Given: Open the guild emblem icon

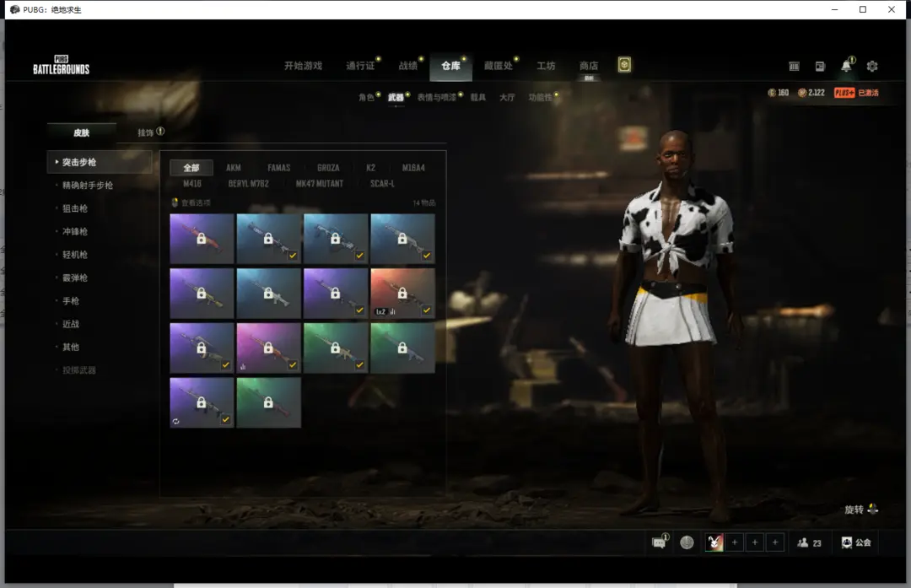Looking at the screenshot, I should [x=847, y=542].
